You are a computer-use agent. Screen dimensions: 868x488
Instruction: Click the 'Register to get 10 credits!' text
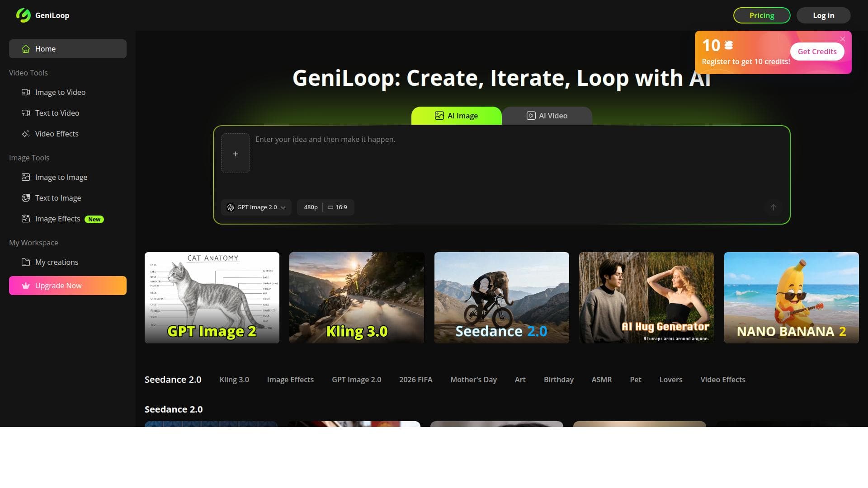point(746,61)
